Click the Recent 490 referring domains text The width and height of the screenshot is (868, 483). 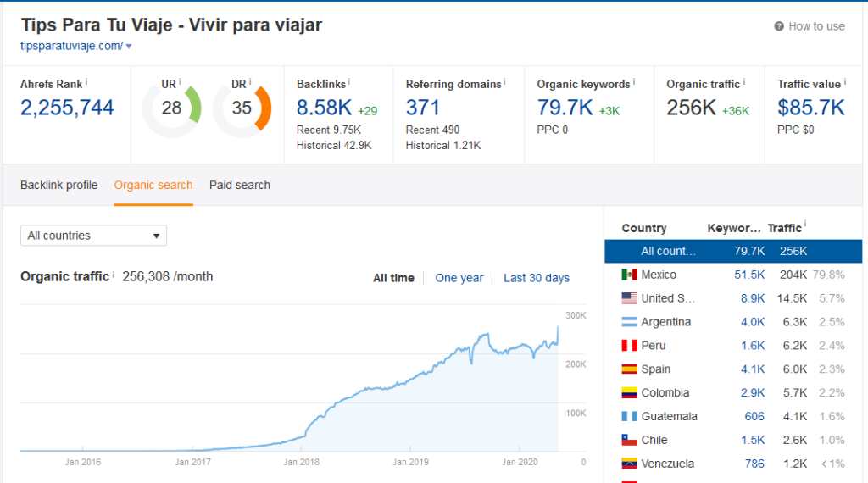(x=432, y=130)
